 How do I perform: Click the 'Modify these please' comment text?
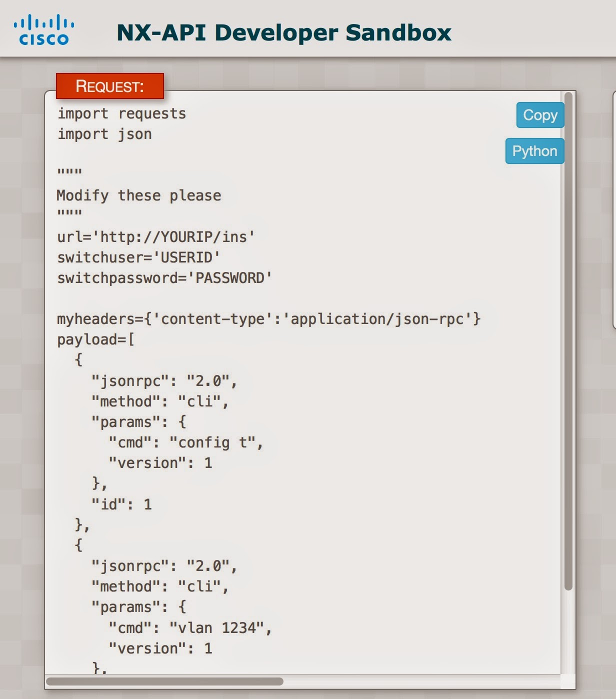click(x=138, y=195)
